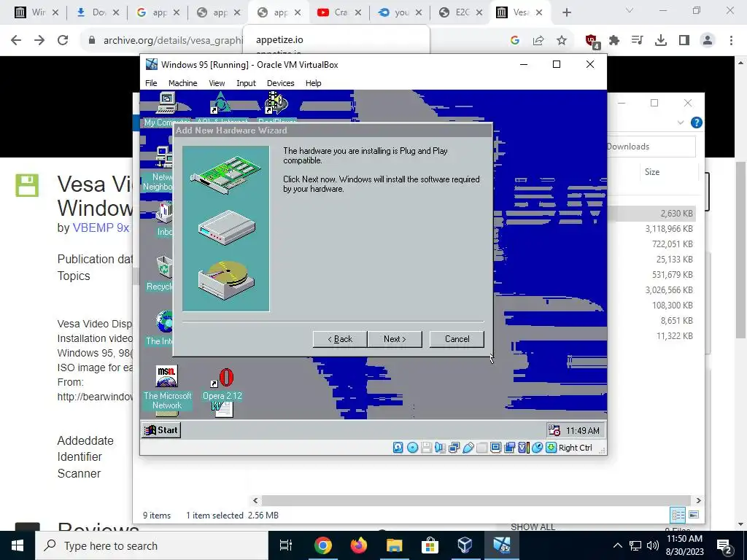747x560 pixels.
Task: Open Firefox from the taskbar
Action: pyautogui.click(x=359, y=545)
